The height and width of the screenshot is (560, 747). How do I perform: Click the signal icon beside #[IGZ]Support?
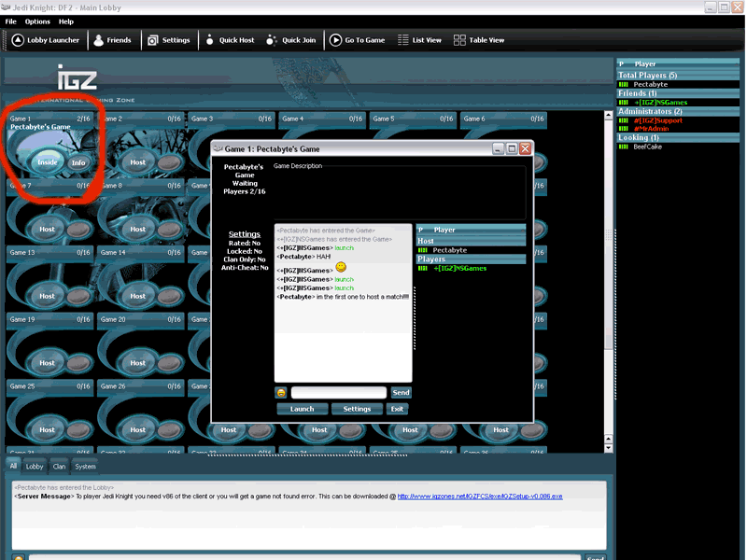point(623,120)
